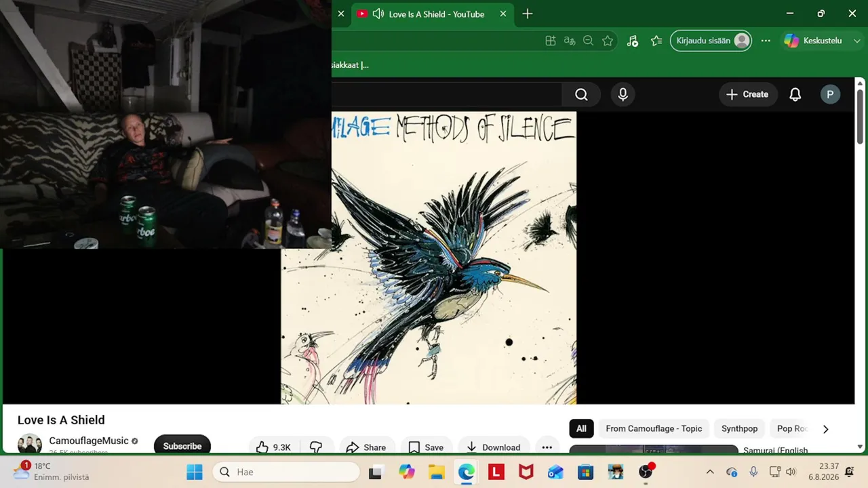Click the scrollbar down arrow
The height and width of the screenshot is (488, 868).
860,447
